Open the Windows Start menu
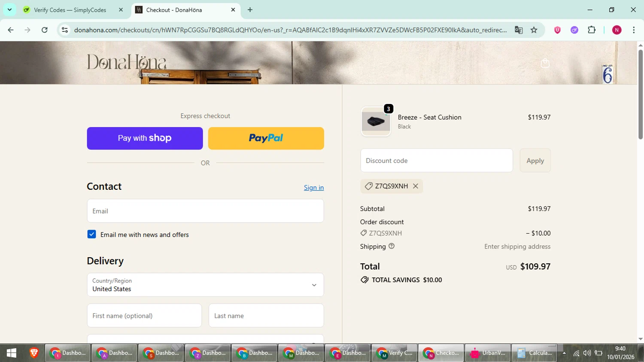 pyautogui.click(x=12, y=353)
